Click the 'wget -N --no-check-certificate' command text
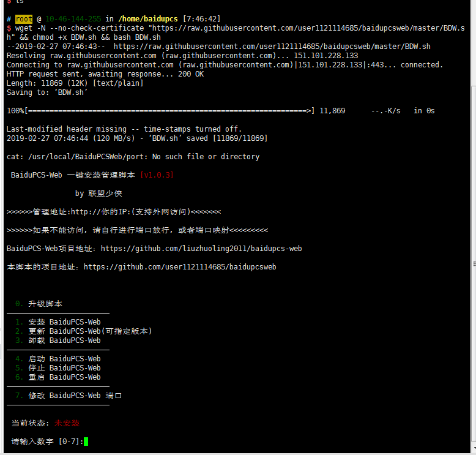Viewport: 476px width, 455px height. coord(80,28)
